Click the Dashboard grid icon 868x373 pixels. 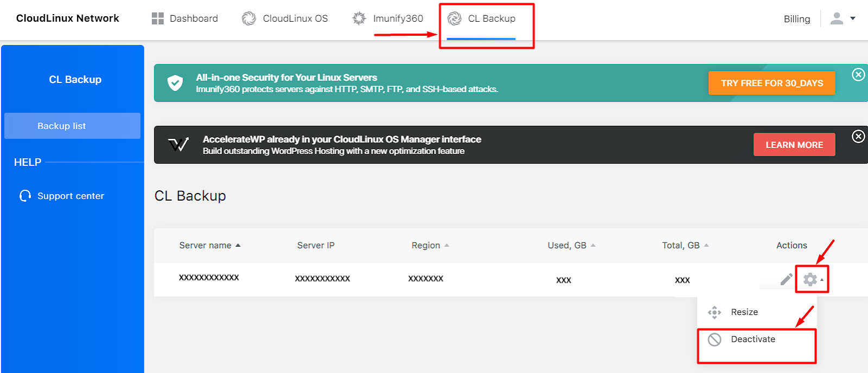tap(157, 18)
